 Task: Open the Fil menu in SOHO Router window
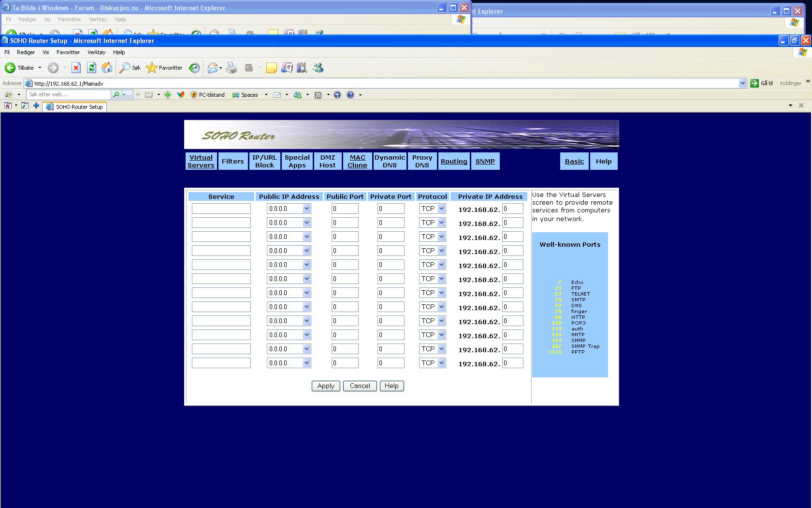coord(7,52)
